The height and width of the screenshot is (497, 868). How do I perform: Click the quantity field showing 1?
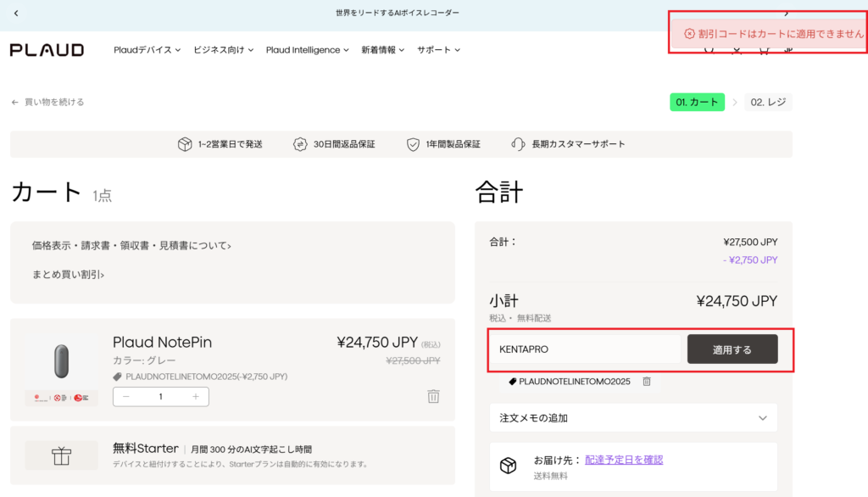[160, 397]
